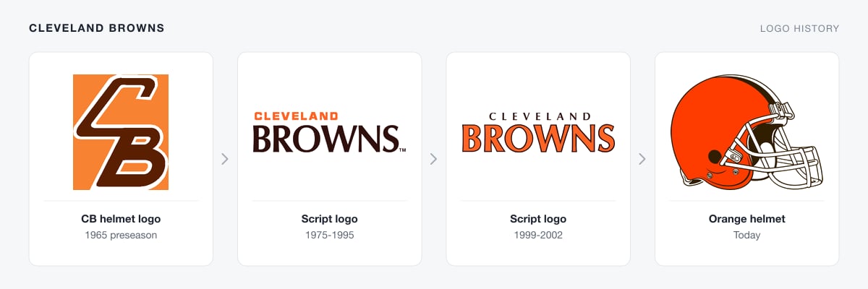
Task: Click the CB helmet logo image
Action: point(121,132)
